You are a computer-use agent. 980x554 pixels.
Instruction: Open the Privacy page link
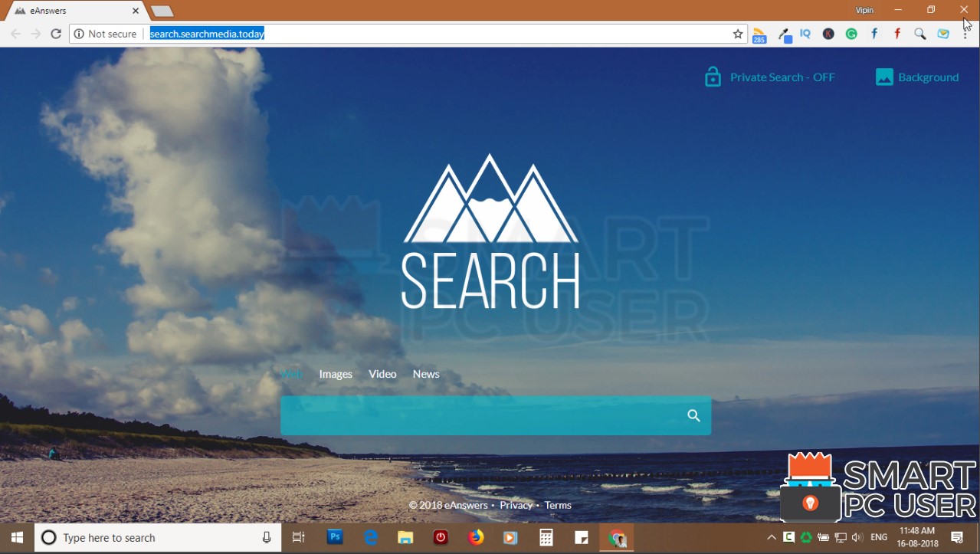click(516, 505)
